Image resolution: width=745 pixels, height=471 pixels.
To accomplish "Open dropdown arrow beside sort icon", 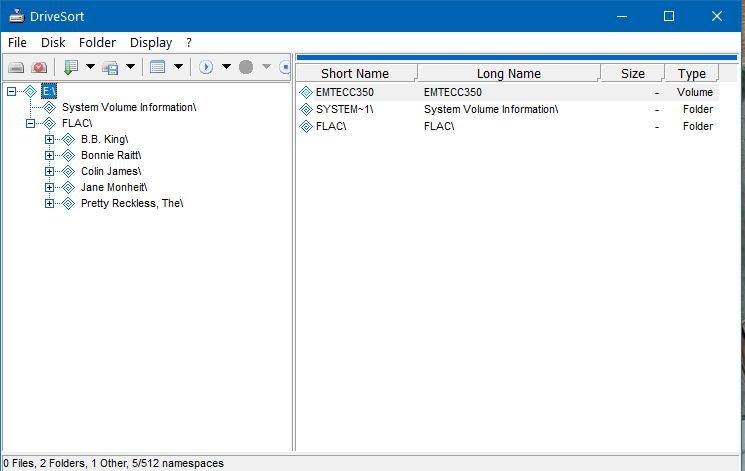I will 90,67.
